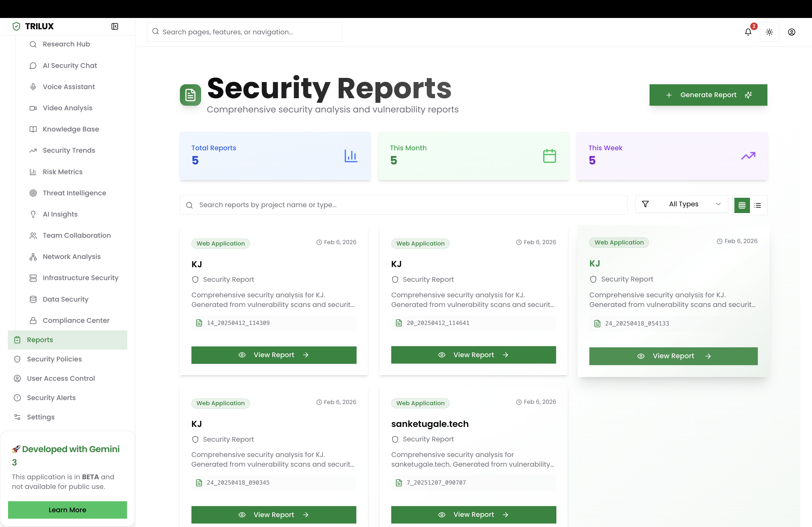Click the global navigation search box
The width and height of the screenshot is (812, 527).
[244, 32]
